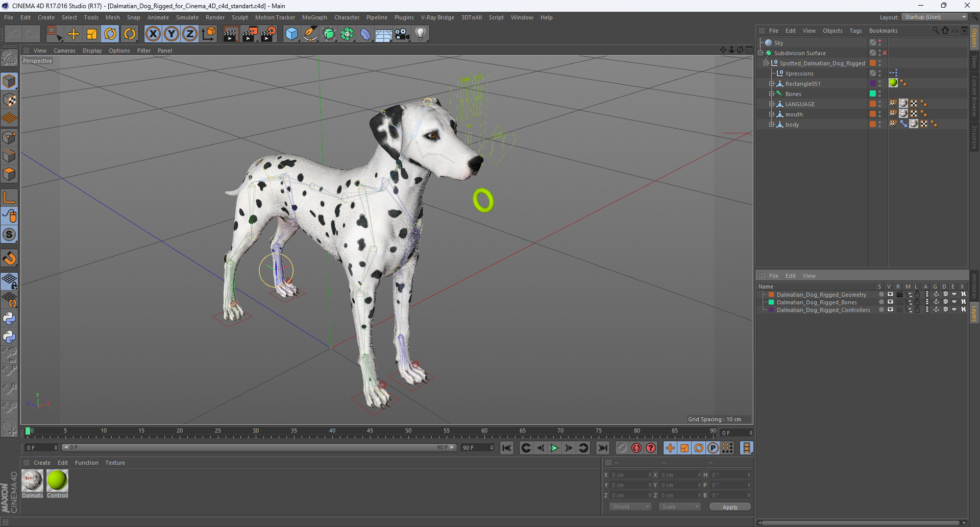
Task: Expand the mouth object
Action: click(x=772, y=114)
